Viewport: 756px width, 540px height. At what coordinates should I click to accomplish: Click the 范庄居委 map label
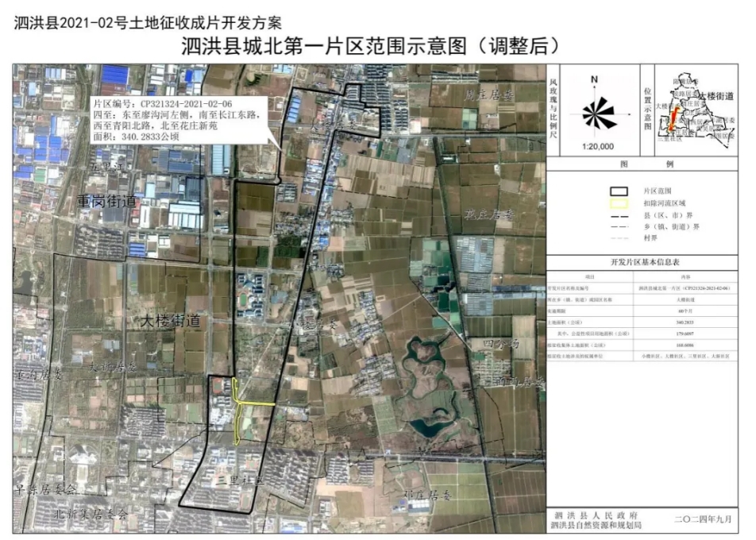[x=490, y=214]
